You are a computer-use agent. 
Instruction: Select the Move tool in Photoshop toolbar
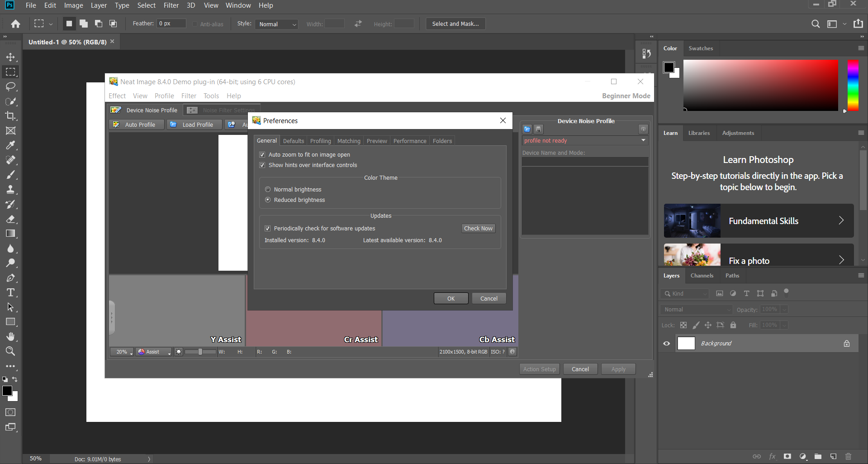point(10,57)
